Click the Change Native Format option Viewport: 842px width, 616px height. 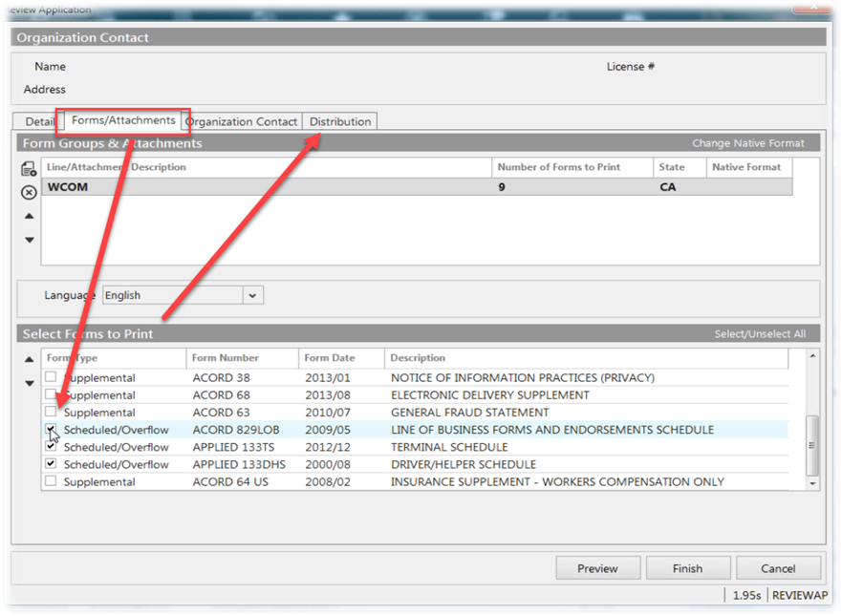[748, 143]
